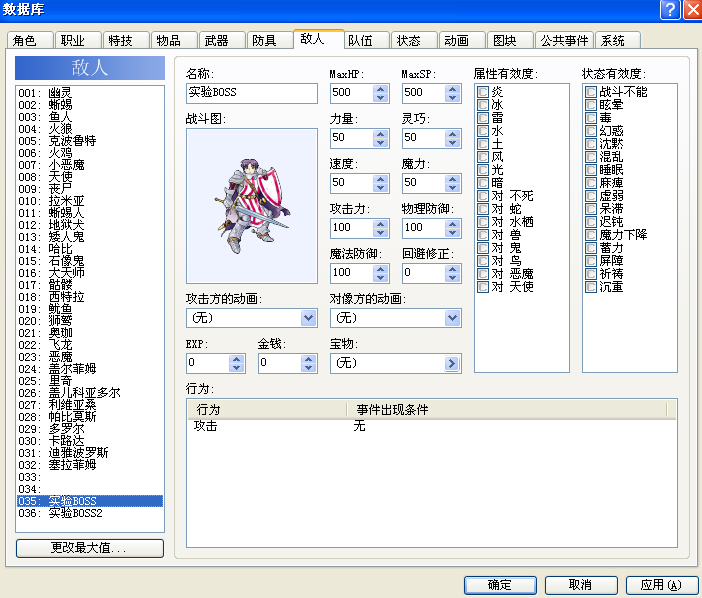Screen dimensions: 702x598
Task: Select enemy 026: 盖儿科亚多尔
Action: coord(90,393)
